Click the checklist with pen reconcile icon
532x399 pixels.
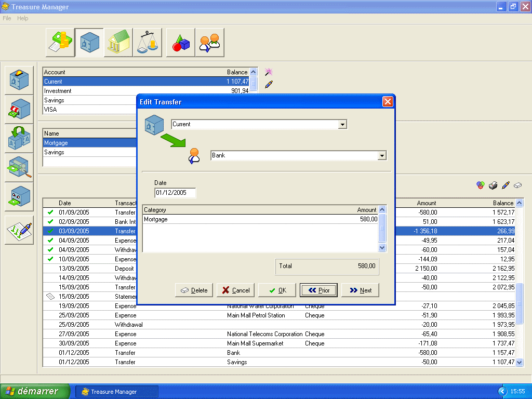tap(19, 230)
